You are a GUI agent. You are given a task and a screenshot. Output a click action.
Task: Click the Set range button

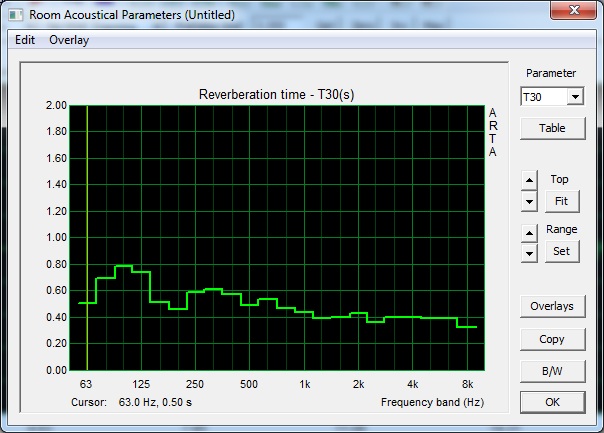pyautogui.click(x=562, y=251)
